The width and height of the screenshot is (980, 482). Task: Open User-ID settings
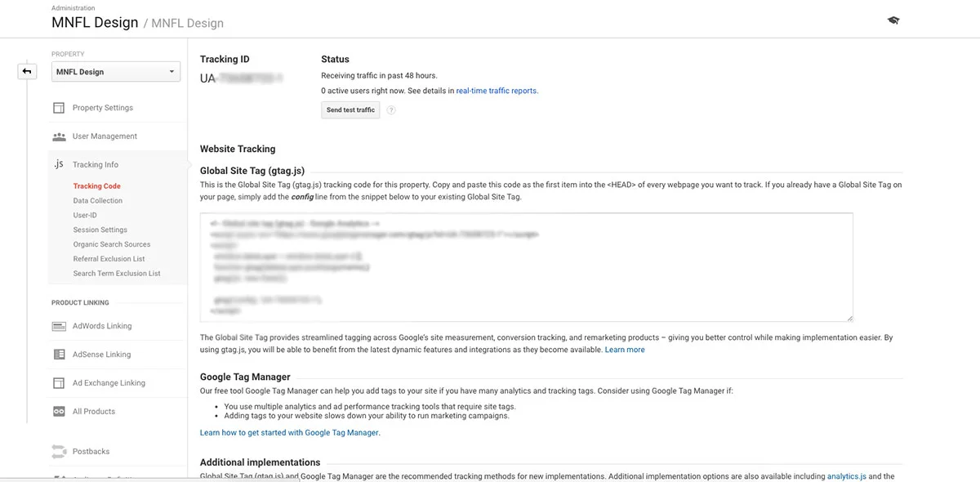(x=85, y=216)
